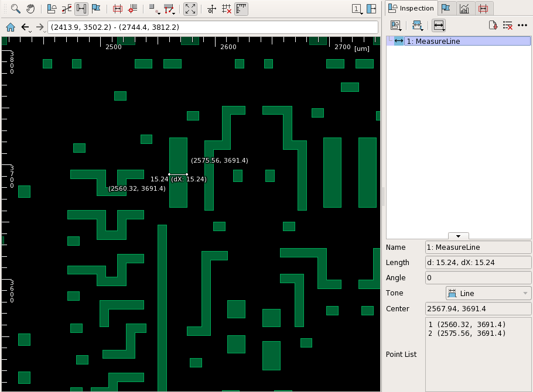Viewport: 533px width, 392px height.
Task: Open the red measurement ruler tab
Action: [483, 8]
